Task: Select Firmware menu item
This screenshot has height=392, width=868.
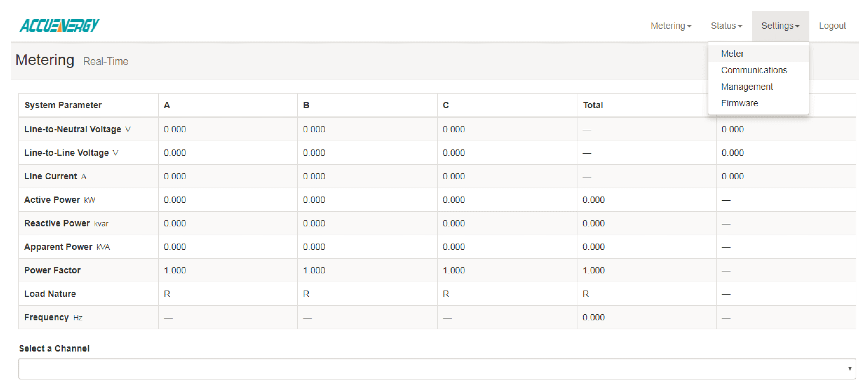Action: click(x=739, y=103)
